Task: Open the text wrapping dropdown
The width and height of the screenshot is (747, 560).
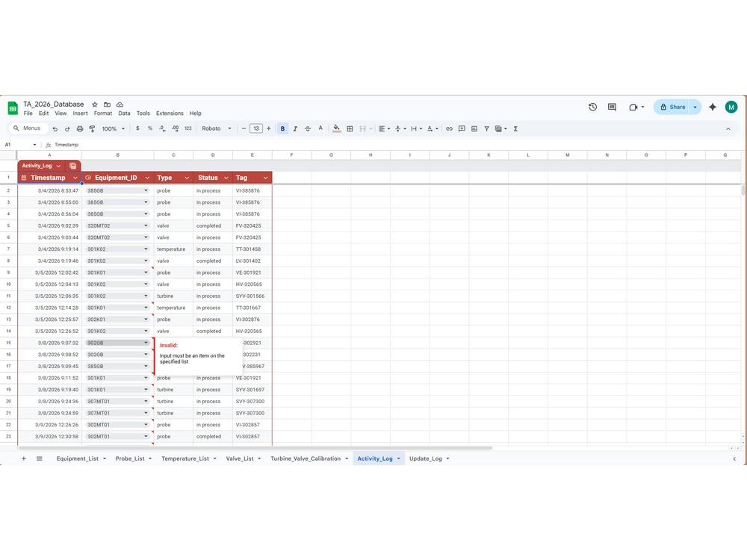Action: tap(416, 128)
